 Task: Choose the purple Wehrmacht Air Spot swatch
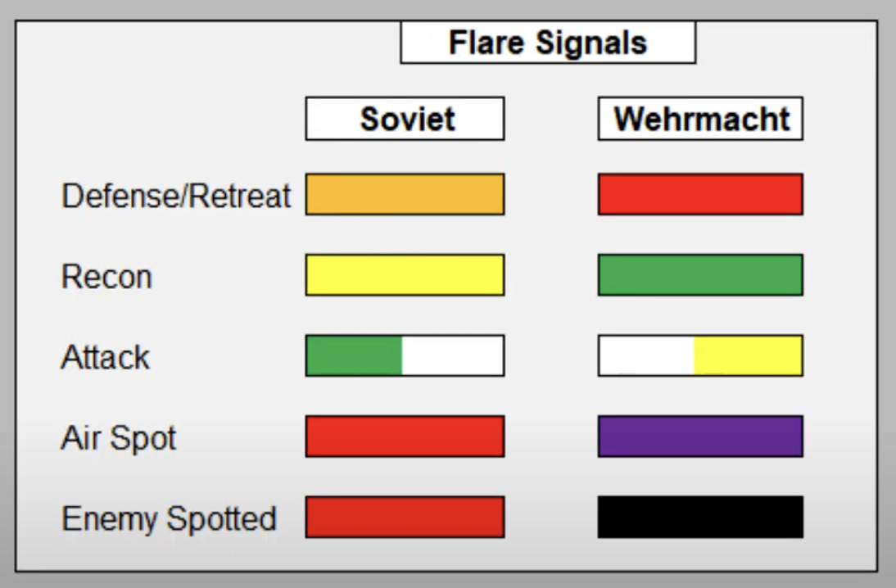click(700, 436)
